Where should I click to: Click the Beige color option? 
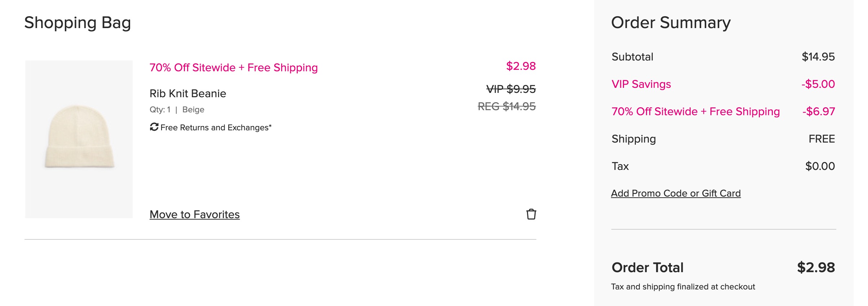pos(194,109)
